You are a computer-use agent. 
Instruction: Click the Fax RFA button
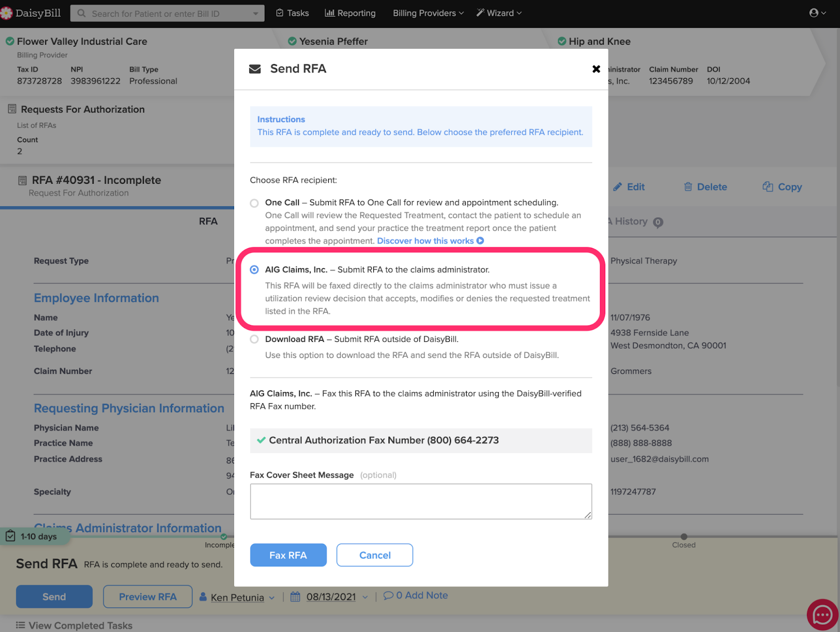pos(288,555)
